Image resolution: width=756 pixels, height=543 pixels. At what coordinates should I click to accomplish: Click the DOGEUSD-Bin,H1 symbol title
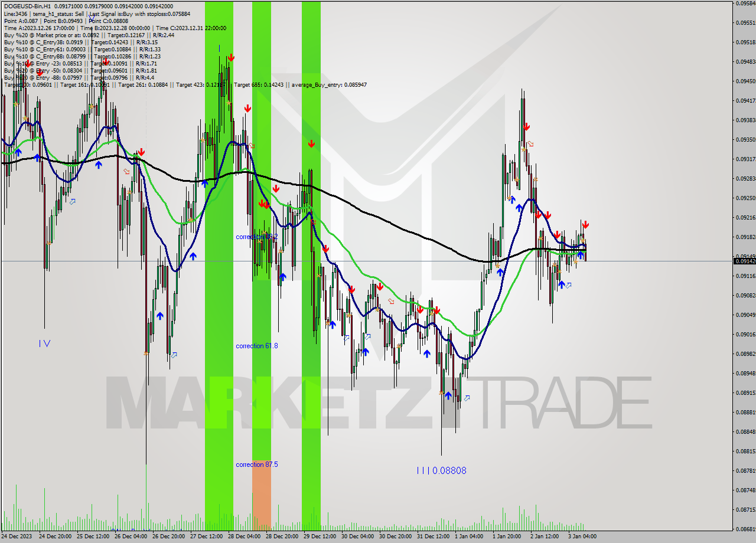tap(27, 6)
